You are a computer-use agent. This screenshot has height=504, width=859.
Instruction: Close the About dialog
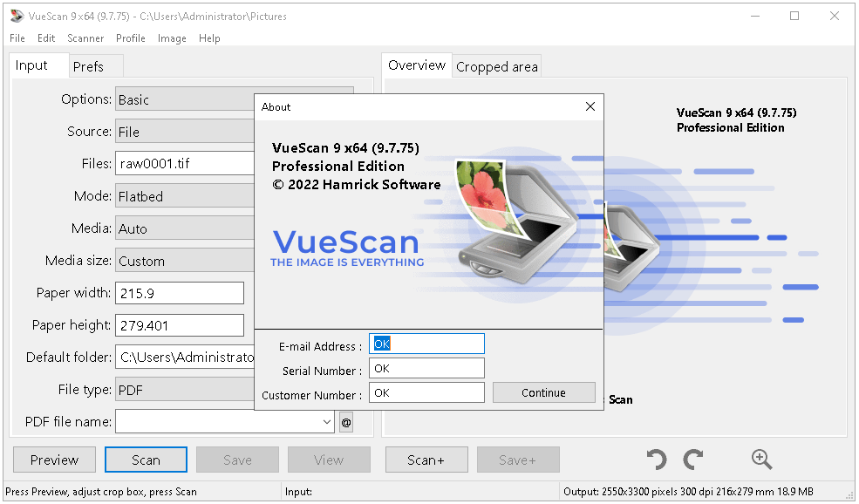pyautogui.click(x=590, y=107)
